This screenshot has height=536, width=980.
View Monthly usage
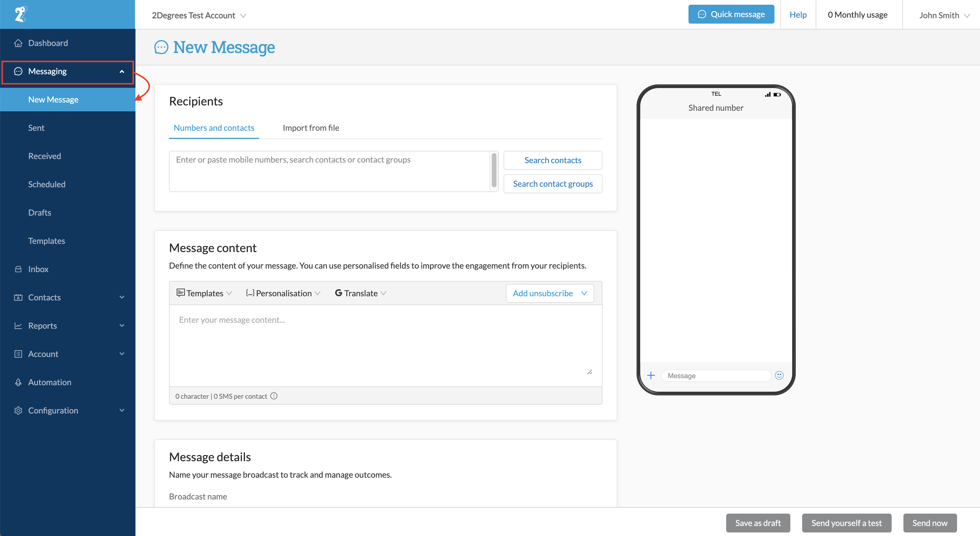pyautogui.click(x=857, y=14)
